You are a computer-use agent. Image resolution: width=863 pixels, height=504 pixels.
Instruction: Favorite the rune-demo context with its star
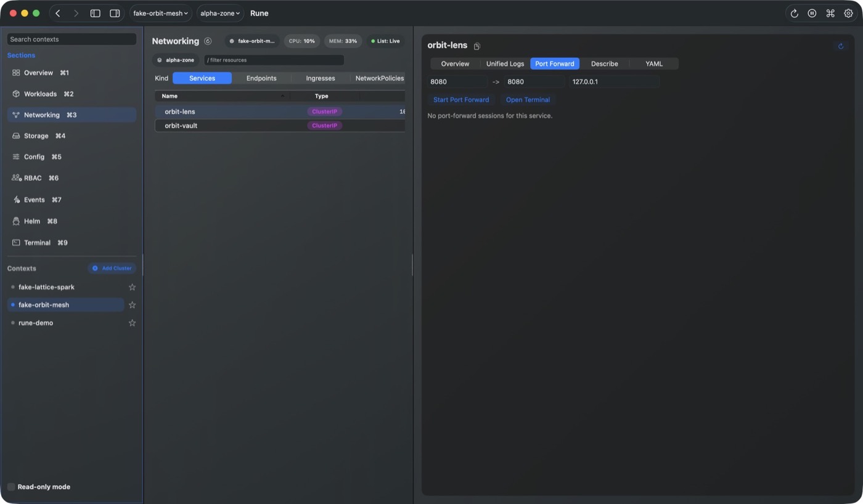click(132, 323)
